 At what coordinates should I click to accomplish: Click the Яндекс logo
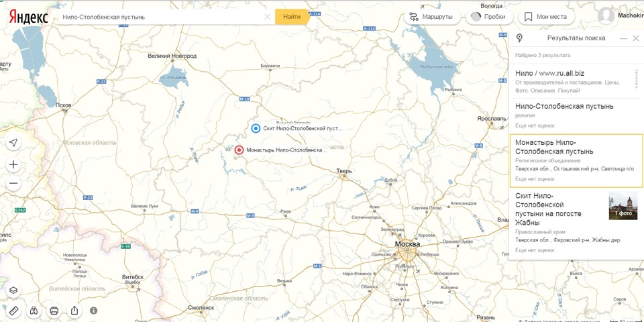(29, 17)
